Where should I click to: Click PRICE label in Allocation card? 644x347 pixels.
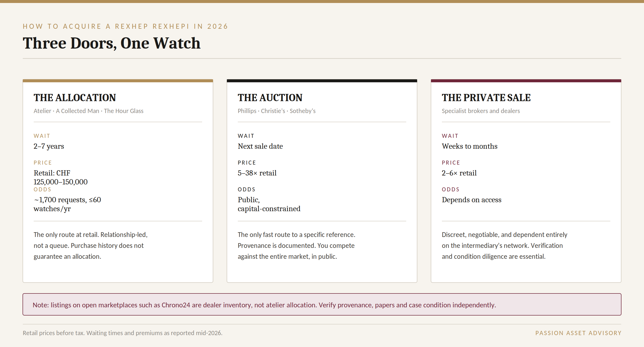point(43,163)
